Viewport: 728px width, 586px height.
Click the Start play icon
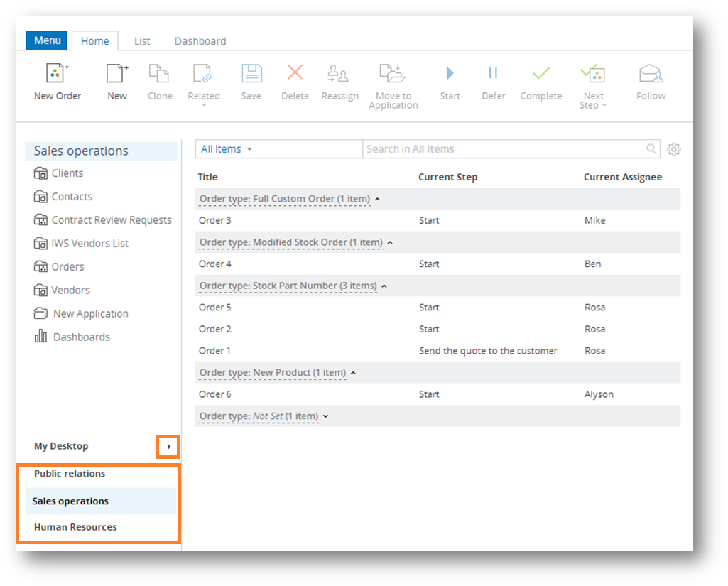click(450, 74)
